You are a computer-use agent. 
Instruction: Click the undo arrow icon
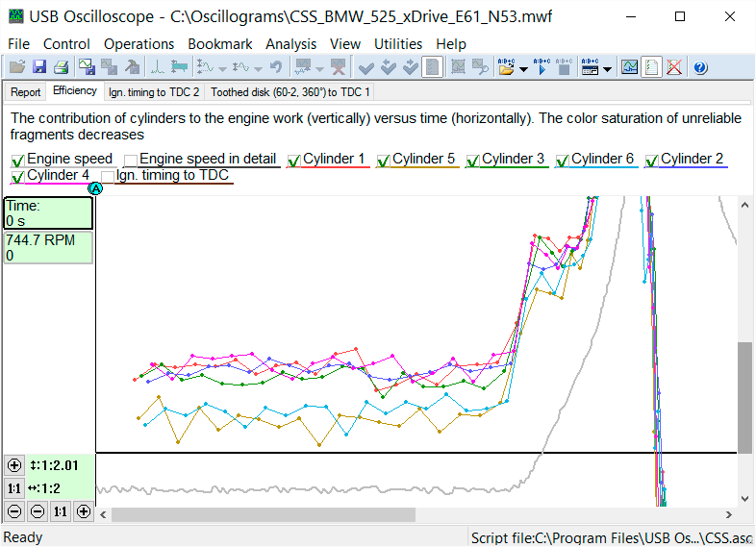pos(276,67)
